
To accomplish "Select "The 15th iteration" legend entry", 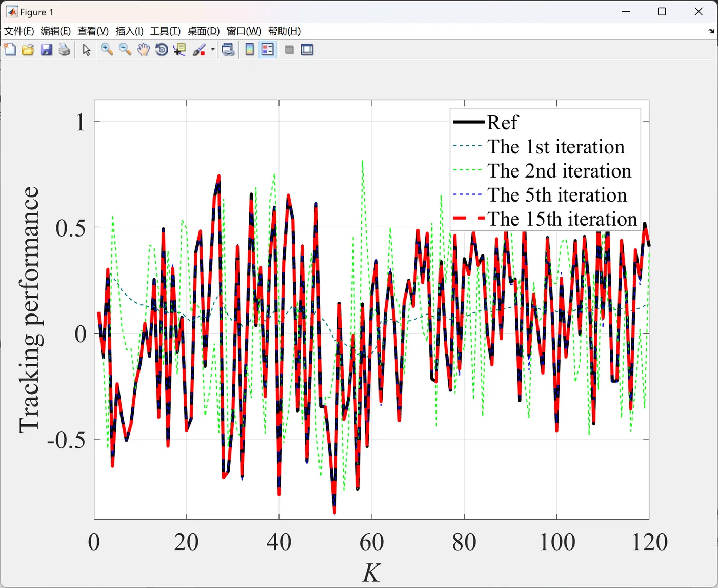I will 545,219.
